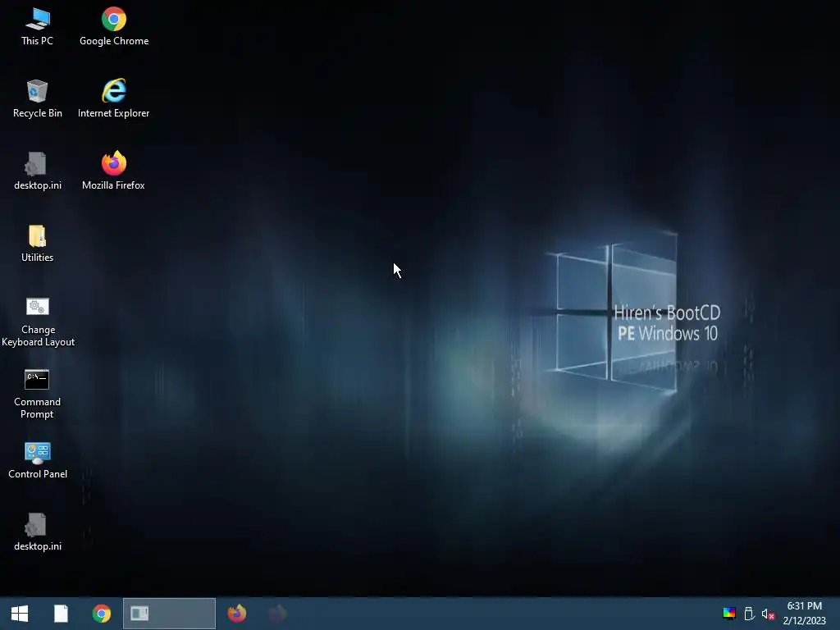Select the Command Prompt desktop icon
The image size is (840, 630).
(x=38, y=395)
